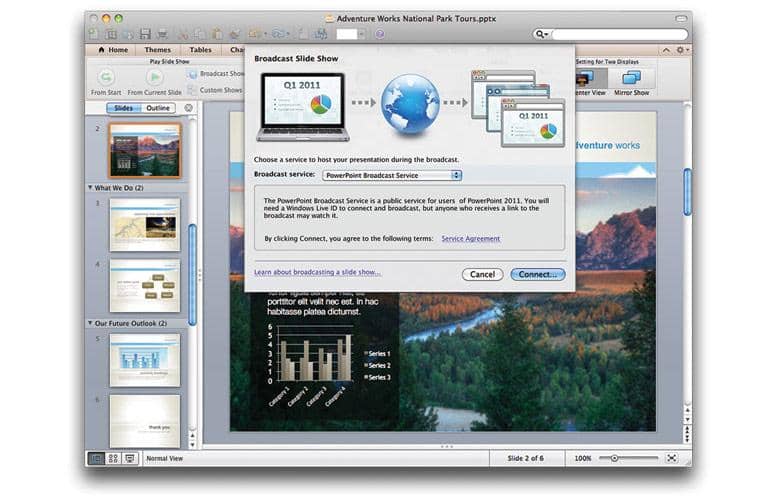Open the Service Agreement link

point(470,239)
